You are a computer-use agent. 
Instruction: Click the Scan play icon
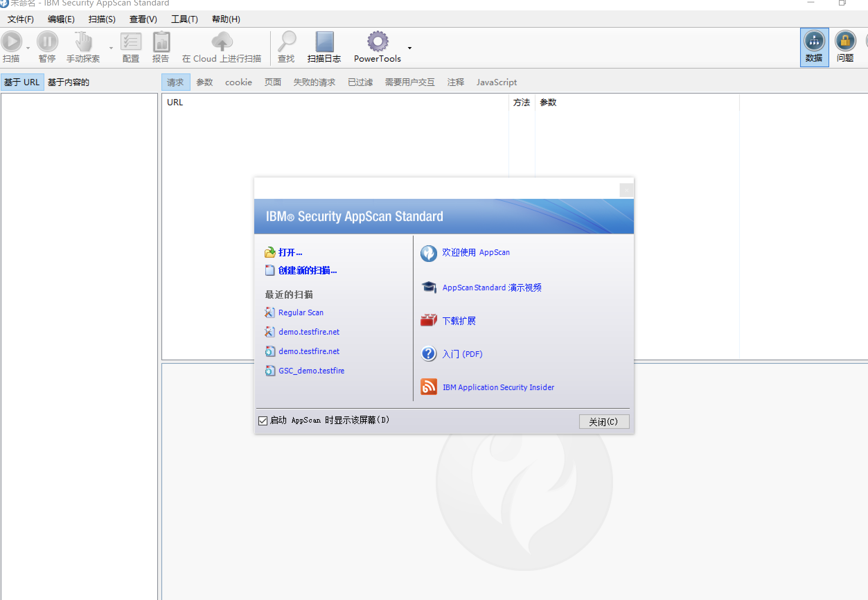pos(12,41)
